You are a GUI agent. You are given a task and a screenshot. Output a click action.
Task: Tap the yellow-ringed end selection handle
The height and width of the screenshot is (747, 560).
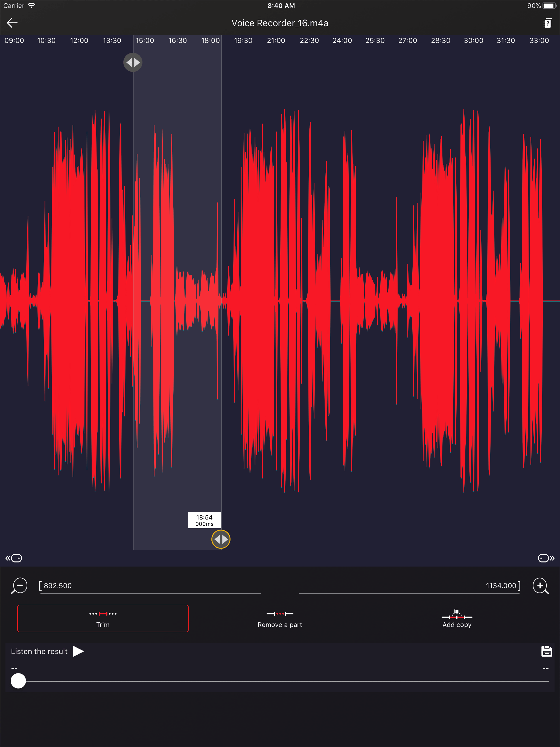[x=221, y=539]
